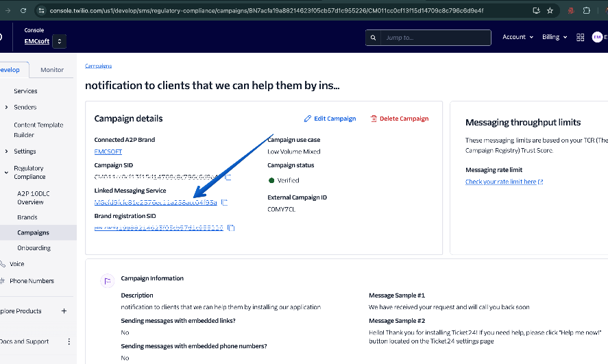Screen dimensions: 608x364
Task: Copy the Brand registration SID
Action: point(231,228)
